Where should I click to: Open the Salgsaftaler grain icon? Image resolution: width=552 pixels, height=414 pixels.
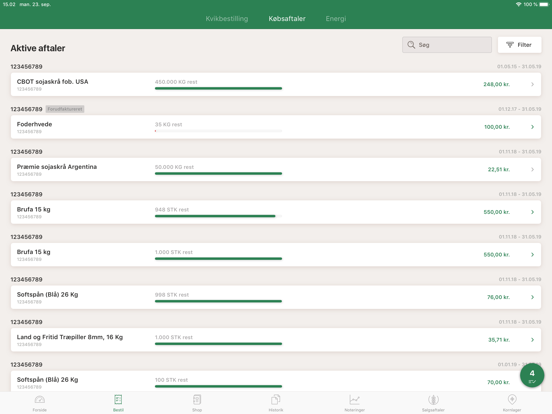click(x=433, y=400)
